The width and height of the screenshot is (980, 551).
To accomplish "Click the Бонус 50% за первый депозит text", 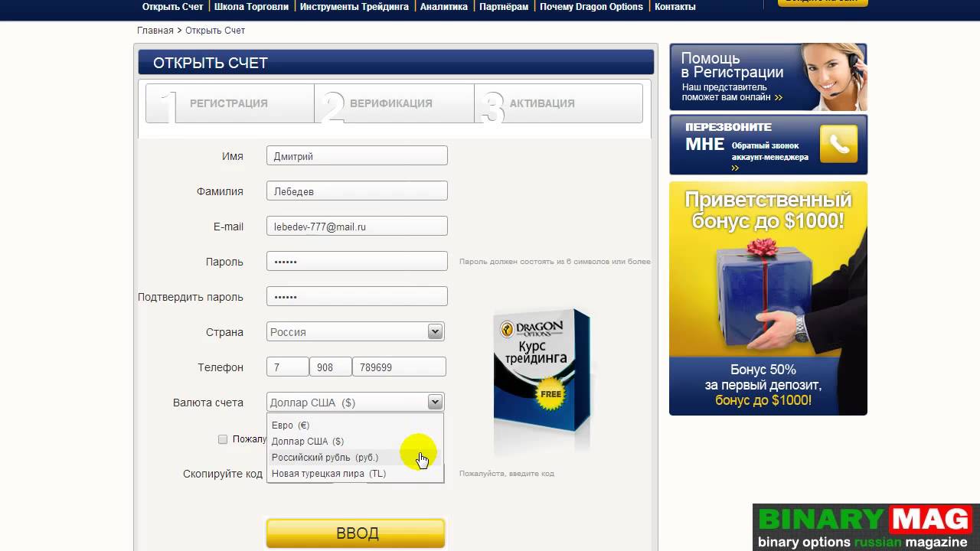I will [763, 377].
